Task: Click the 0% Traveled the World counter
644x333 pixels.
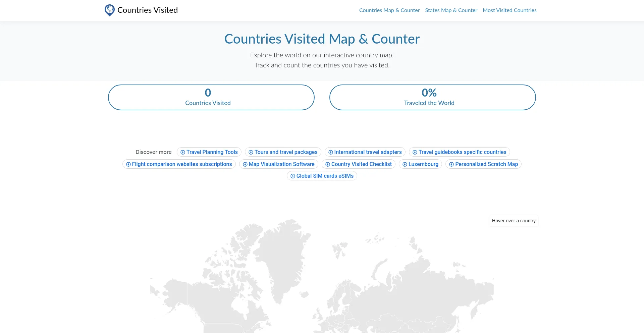Action: click(432, 97)
